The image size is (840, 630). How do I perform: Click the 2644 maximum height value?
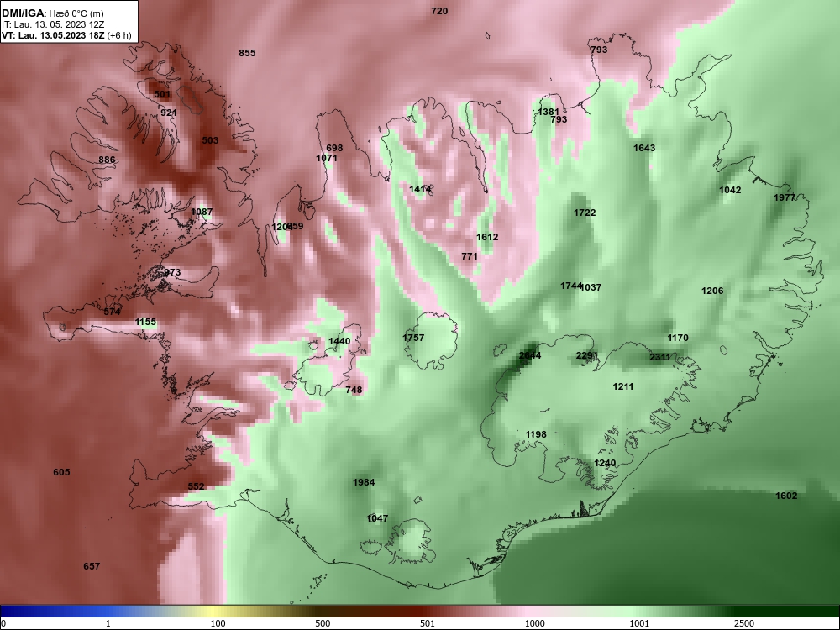pyautogui.click(x=530, y=355)
